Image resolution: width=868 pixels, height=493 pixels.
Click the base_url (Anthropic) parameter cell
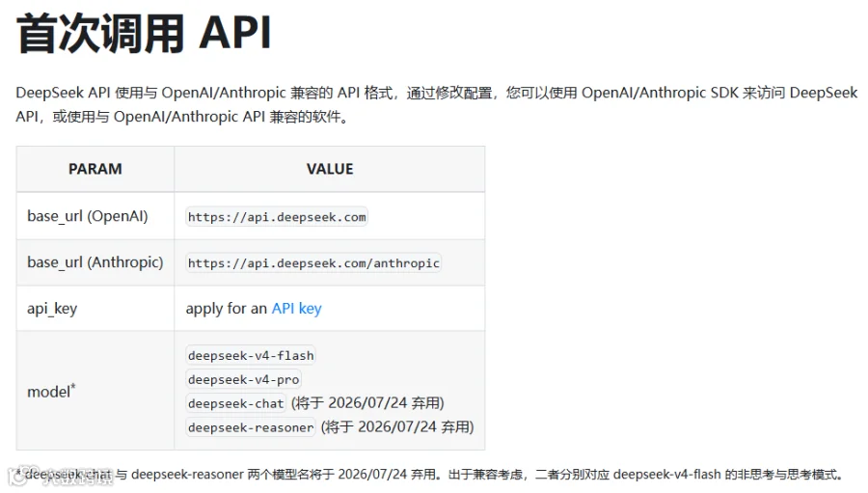point(95,262)
